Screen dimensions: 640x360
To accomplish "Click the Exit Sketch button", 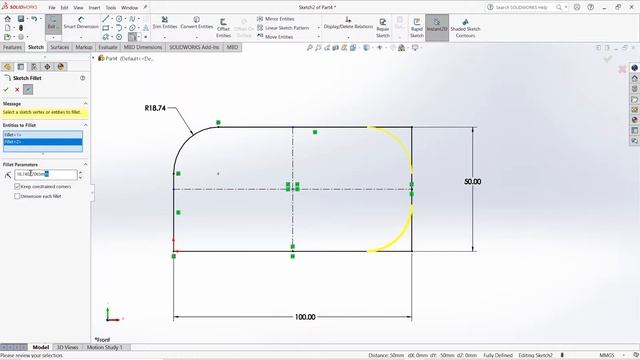I will (53, 24).
